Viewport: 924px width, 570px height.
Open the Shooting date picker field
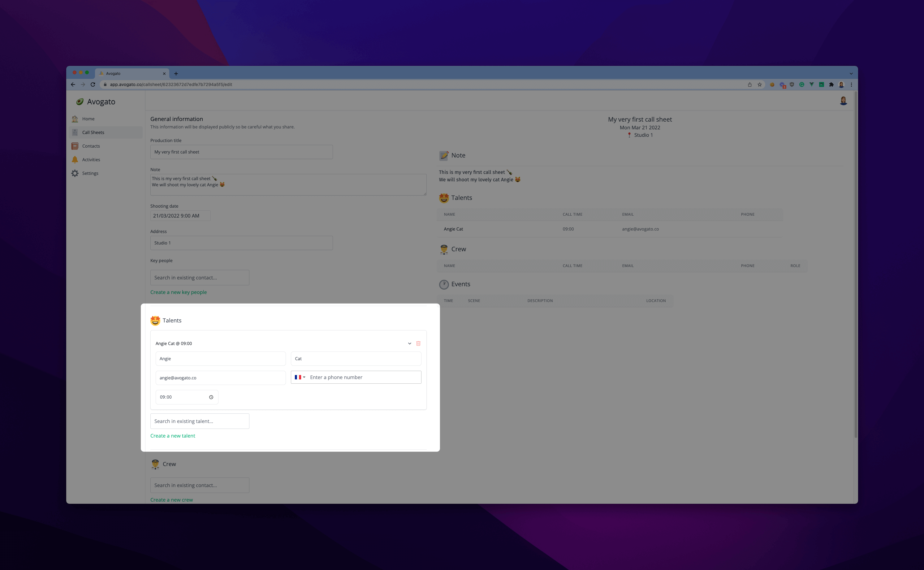181,216
